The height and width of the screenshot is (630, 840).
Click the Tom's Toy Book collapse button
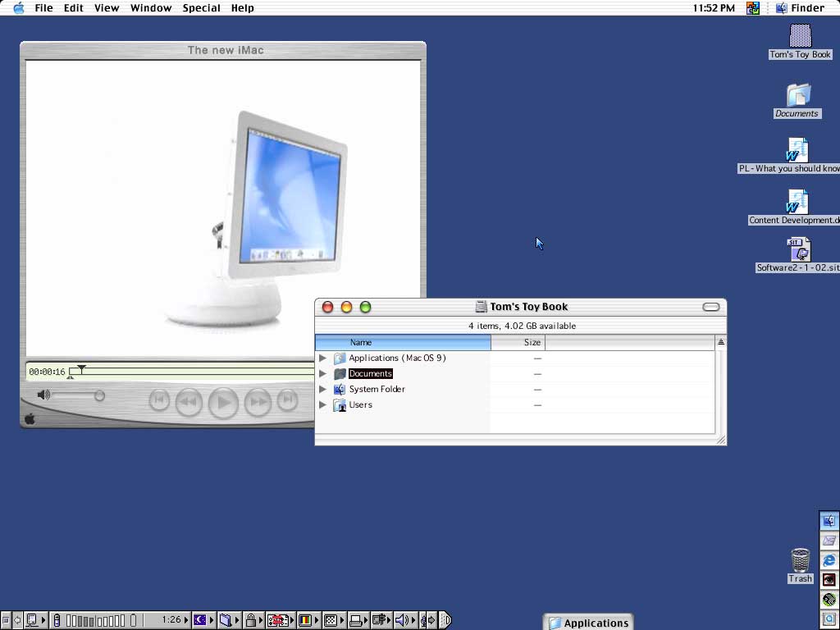711,307
